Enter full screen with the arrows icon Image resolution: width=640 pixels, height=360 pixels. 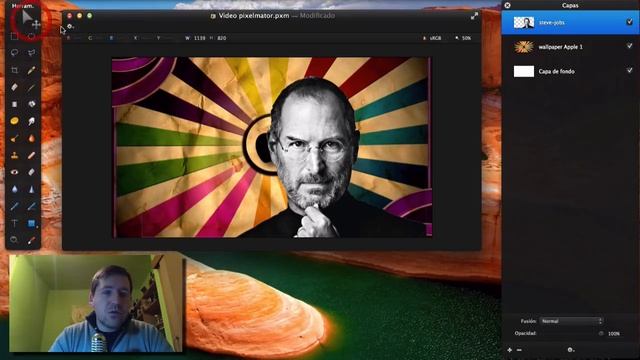pyautogui.click(x=474, y=16)
